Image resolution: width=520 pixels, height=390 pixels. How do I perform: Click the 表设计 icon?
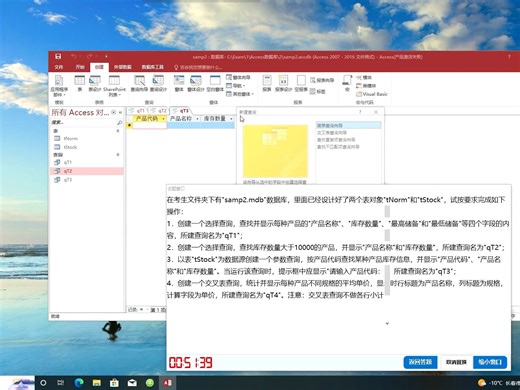tap(95, 83)
